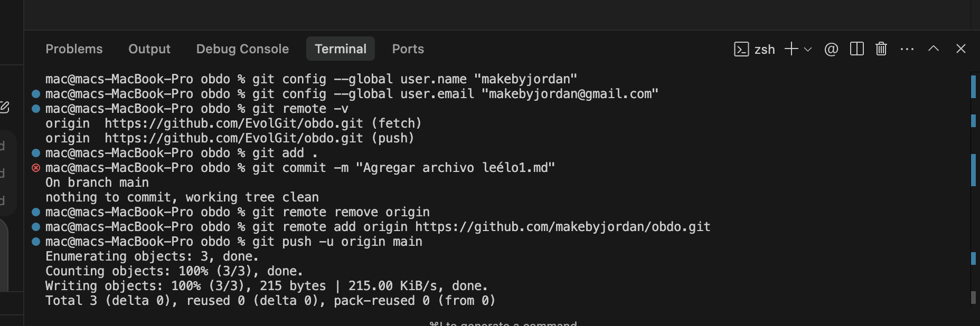Viewport: 980px width, 326px height.
Task: Select the Output tab
Action: pyautogui.click(x=149, y=49)
